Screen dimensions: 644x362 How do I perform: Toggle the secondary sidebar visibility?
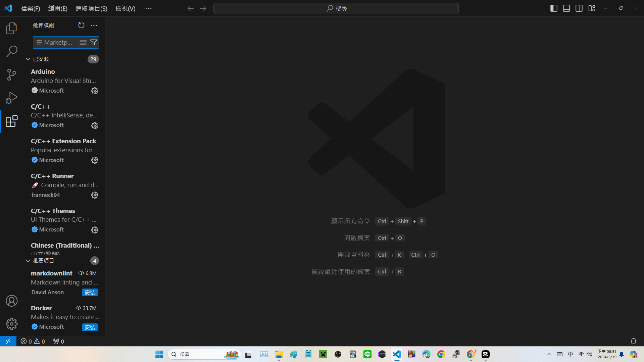point(579,8)
